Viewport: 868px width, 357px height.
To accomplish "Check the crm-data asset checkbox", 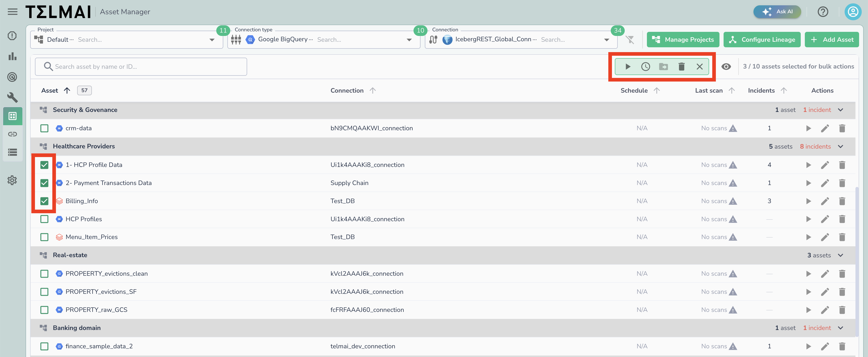I will pyautogui.click(x=44, y=128).
